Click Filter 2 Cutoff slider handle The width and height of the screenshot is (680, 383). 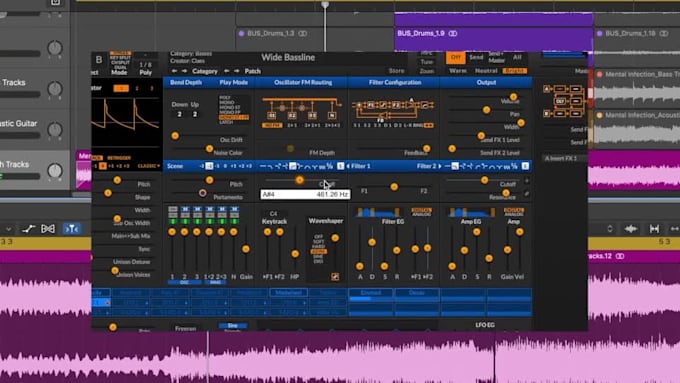484,180
